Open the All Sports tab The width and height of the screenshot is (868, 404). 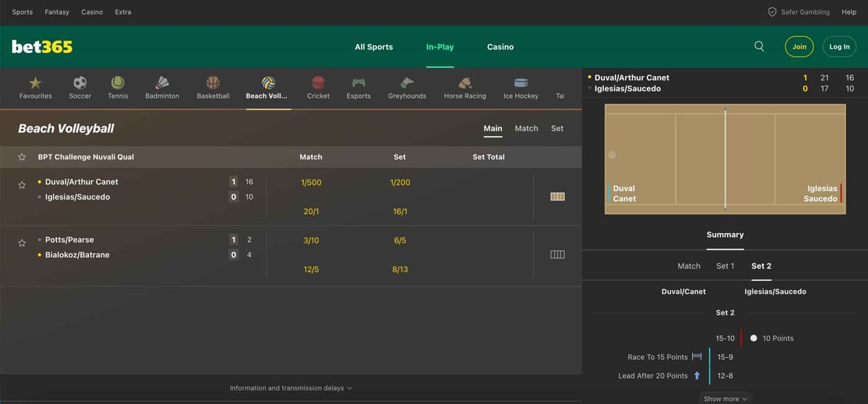(374, 47)
